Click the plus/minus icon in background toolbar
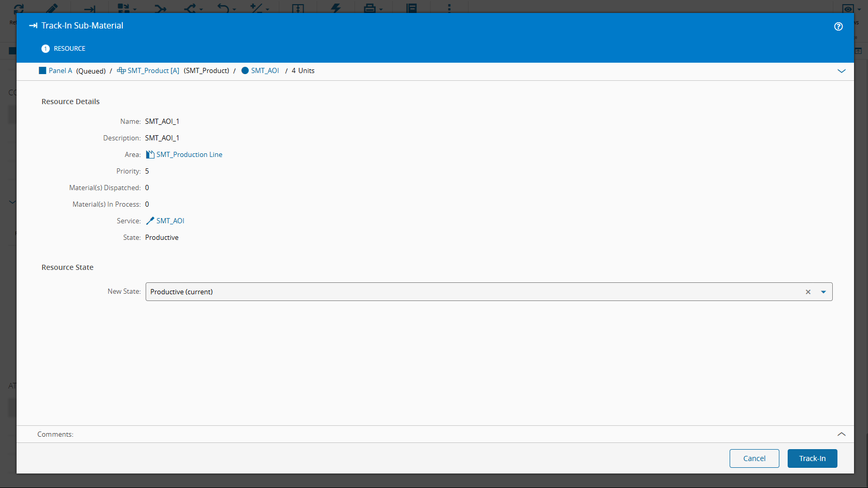The image size is (868, 488). point(256,8)
